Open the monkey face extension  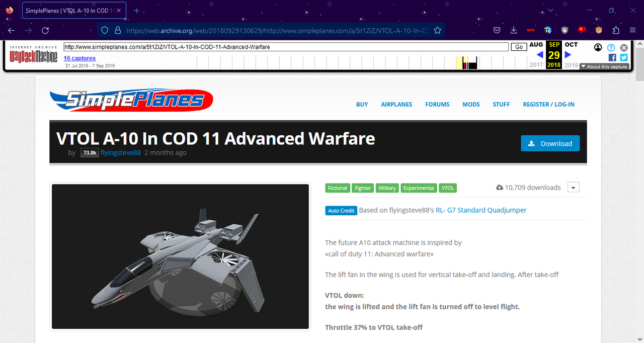click(x=599, y=30)
